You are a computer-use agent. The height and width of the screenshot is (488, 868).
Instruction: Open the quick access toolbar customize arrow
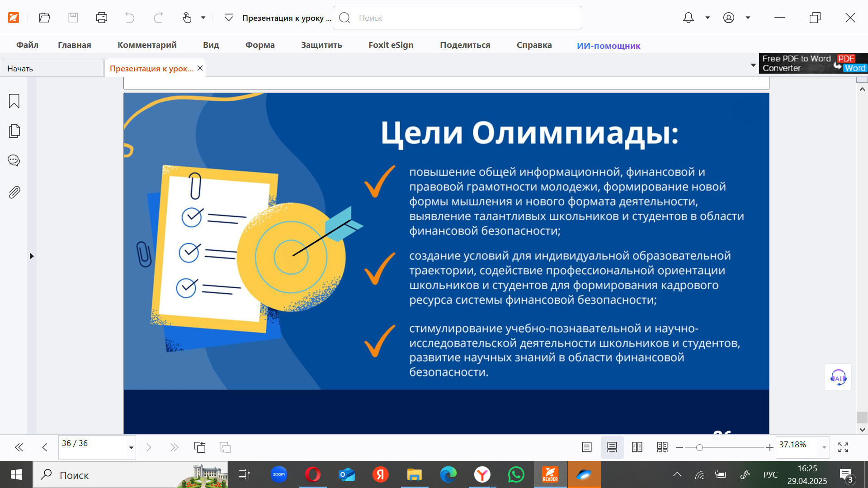(x=229, y=18)
